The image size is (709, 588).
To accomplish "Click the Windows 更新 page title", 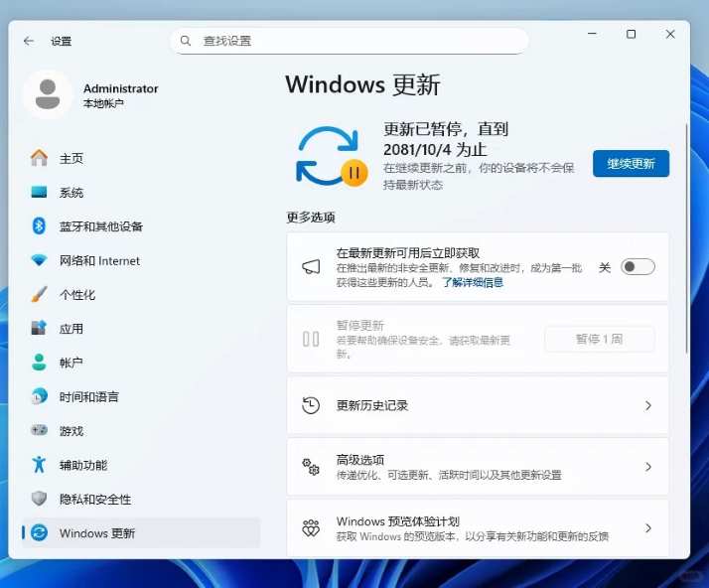I will [x=362, y=84].
